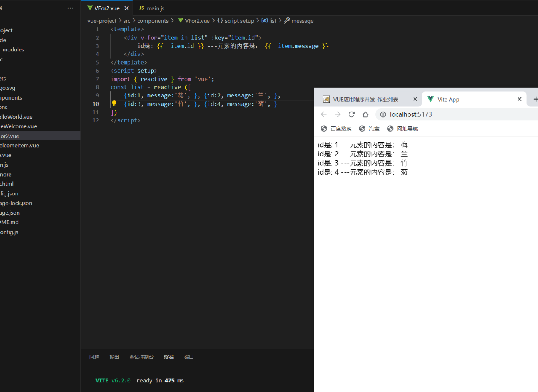Click line number 12 in the gutter
Viewport: 538px width, 392px height.
click(x=95, y=120)
